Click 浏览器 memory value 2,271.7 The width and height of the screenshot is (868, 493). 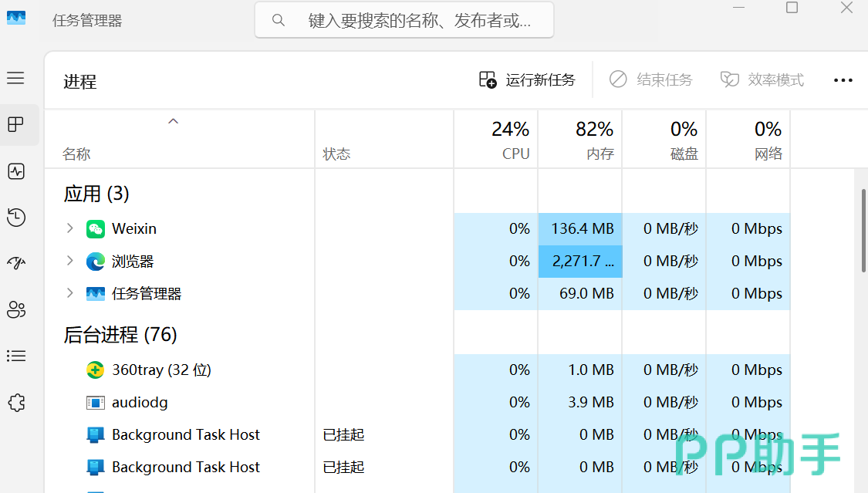[583, 262]
